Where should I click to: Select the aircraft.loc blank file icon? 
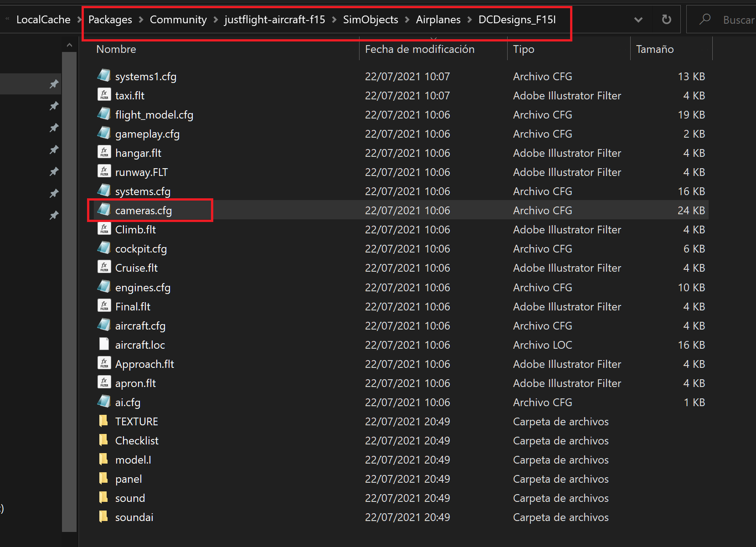(104, 344)
